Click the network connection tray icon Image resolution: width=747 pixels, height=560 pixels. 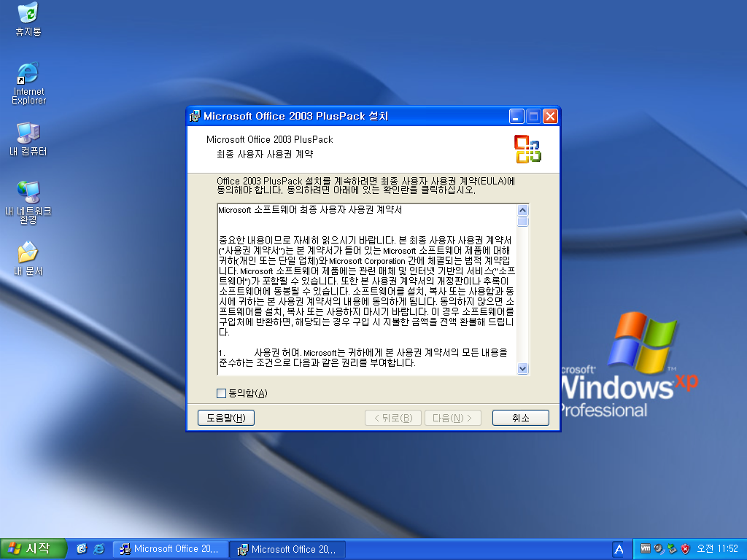click(x=672, y=549)
